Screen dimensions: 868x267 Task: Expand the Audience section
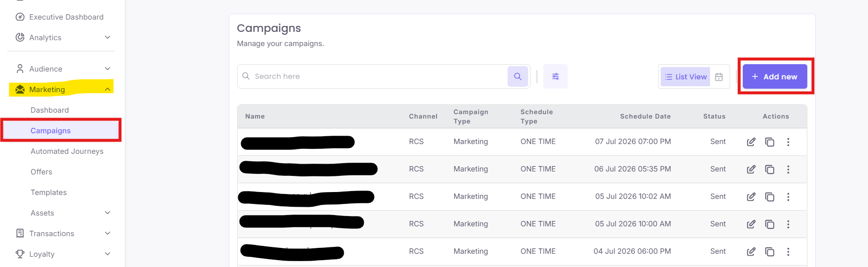(x=62, y=69)
